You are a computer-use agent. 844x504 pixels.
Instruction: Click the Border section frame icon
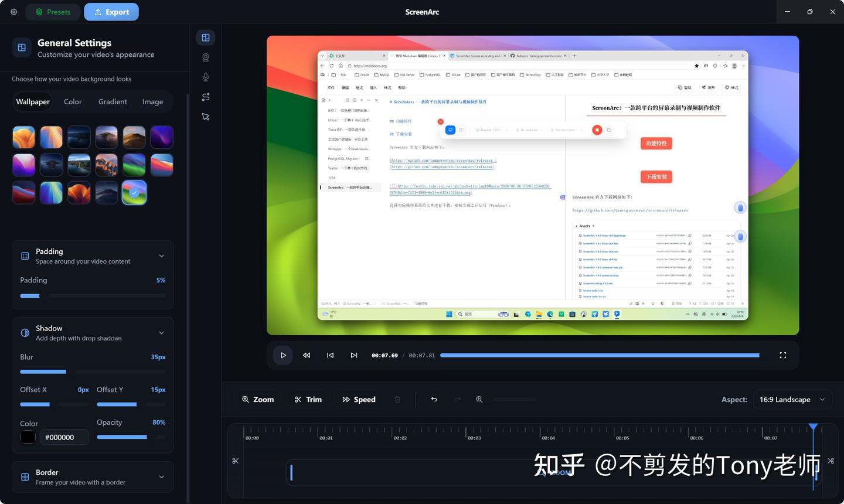tap(25, 477)
